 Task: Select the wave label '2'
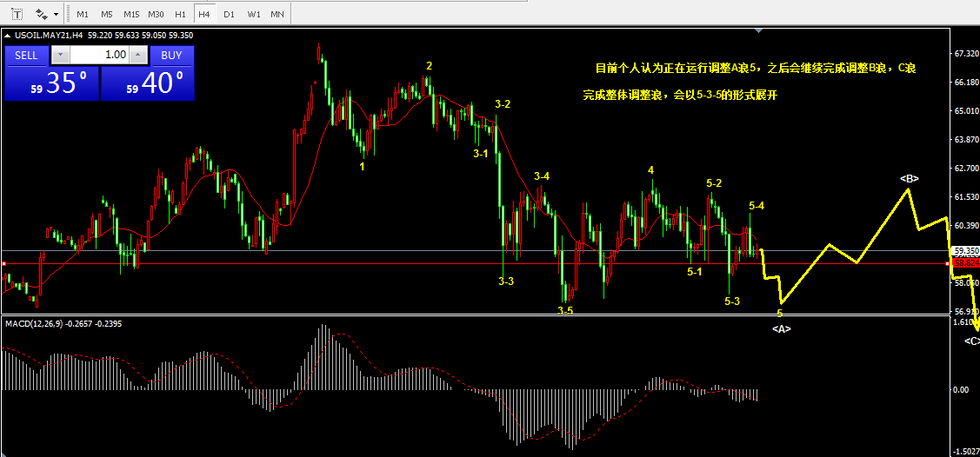[429, 65]
